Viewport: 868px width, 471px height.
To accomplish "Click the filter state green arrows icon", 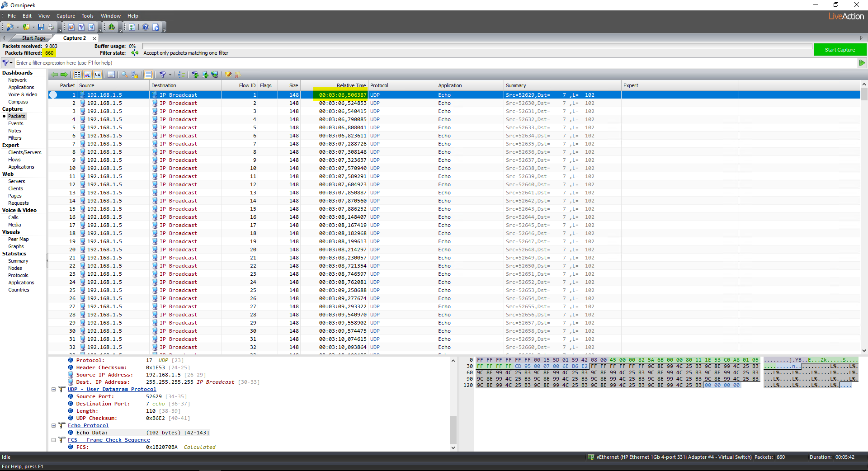I will 135,53.
